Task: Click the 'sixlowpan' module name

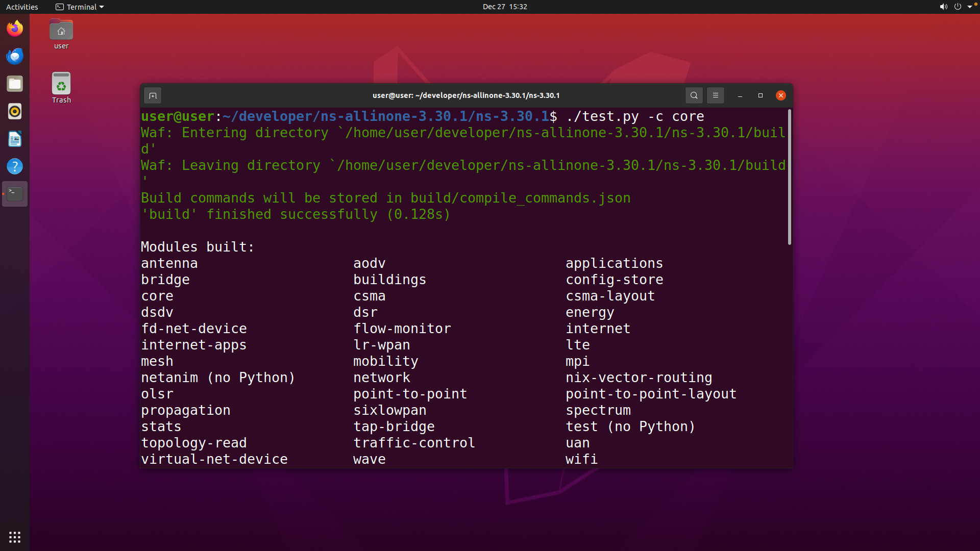Action: (x=390, y=410)
